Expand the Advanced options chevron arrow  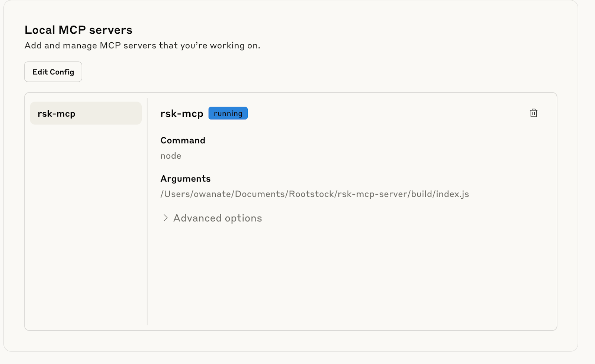pyautogui.click(x=165, y=218)
